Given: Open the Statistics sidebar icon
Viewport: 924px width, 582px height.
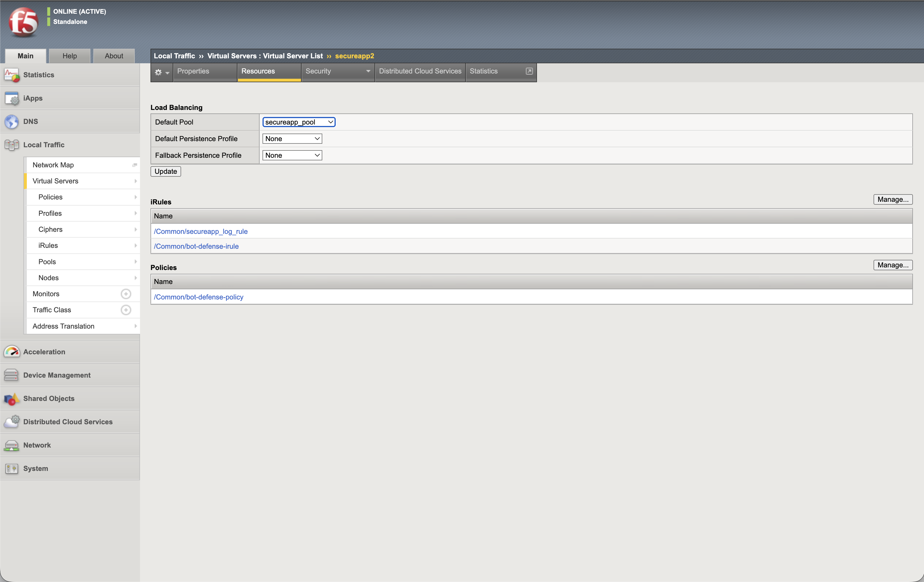Looking at the screenshot, I should tap(11, 75).
